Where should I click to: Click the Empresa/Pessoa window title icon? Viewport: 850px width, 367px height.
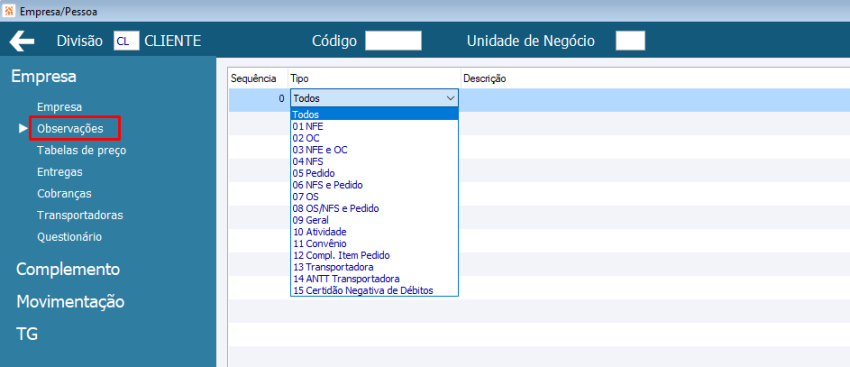(9, 10)
